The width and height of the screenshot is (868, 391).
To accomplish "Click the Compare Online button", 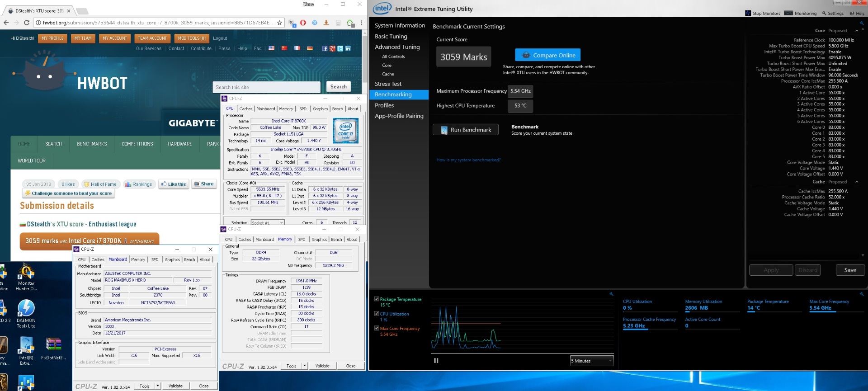I will click(547, 55).
